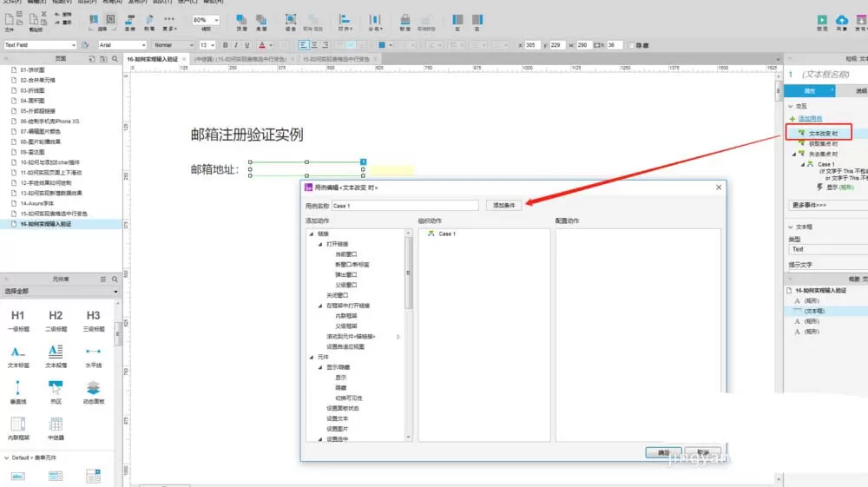Click the add case link in inspector
Screen dimensions: 868x487
(810, 119)
